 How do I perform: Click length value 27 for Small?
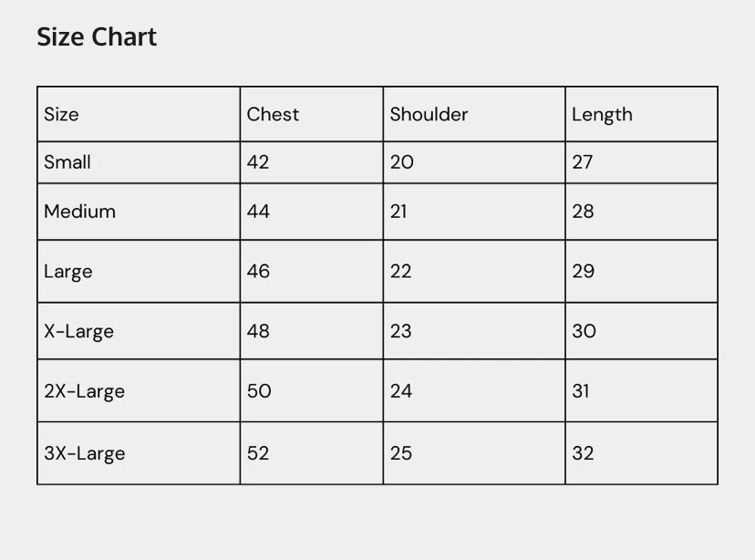tap(582, 162)
